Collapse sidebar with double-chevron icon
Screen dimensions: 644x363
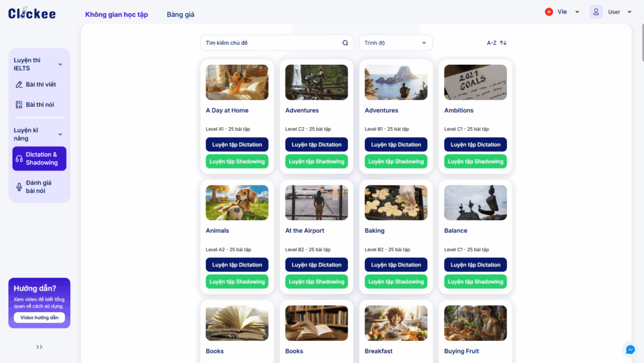coord(40,347)
